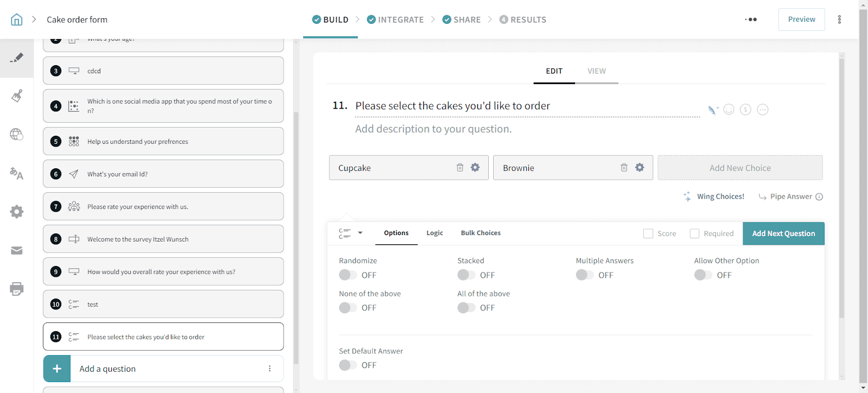This screenshot has width=868, height=393.
Task: Switch to the Logic tab
Action: coord(435,233)
